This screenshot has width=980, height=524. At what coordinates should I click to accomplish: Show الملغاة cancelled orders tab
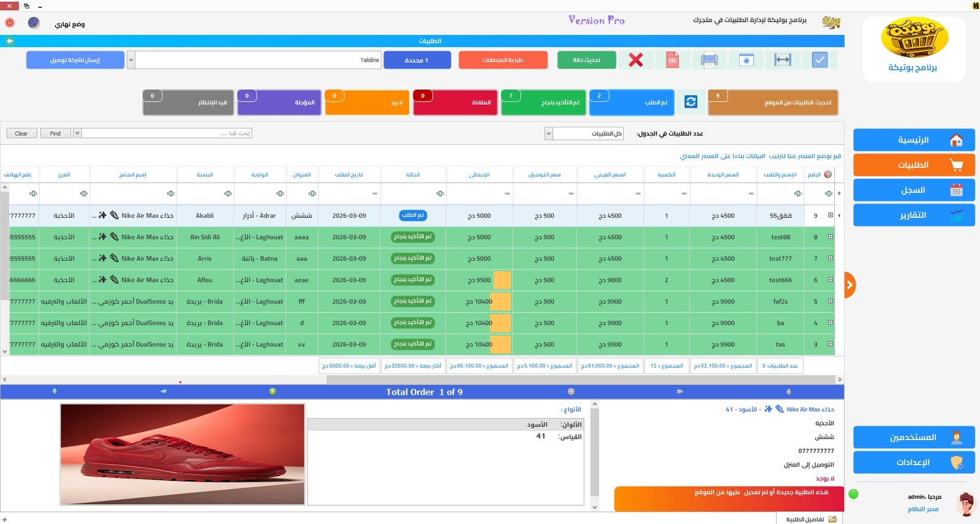455,102
